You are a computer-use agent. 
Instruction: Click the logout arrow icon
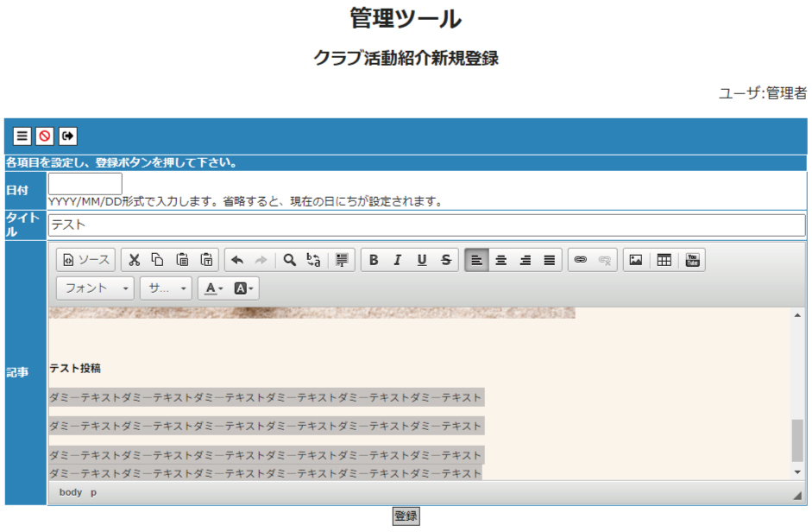click(x=67, y=136)
